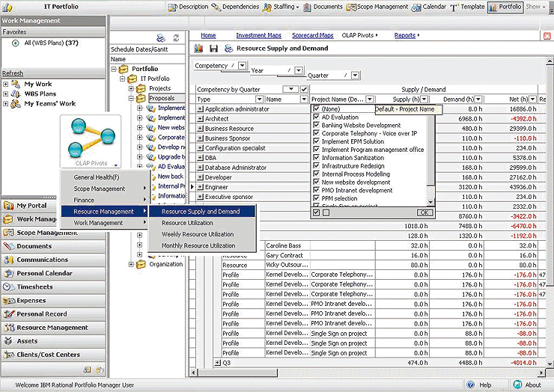Image resolution: width=554 pixels, height=392 pixels.
Task: Click the grid vertical scrollbar down arrow
Action: pyautogui.click(x=550, y=364)
